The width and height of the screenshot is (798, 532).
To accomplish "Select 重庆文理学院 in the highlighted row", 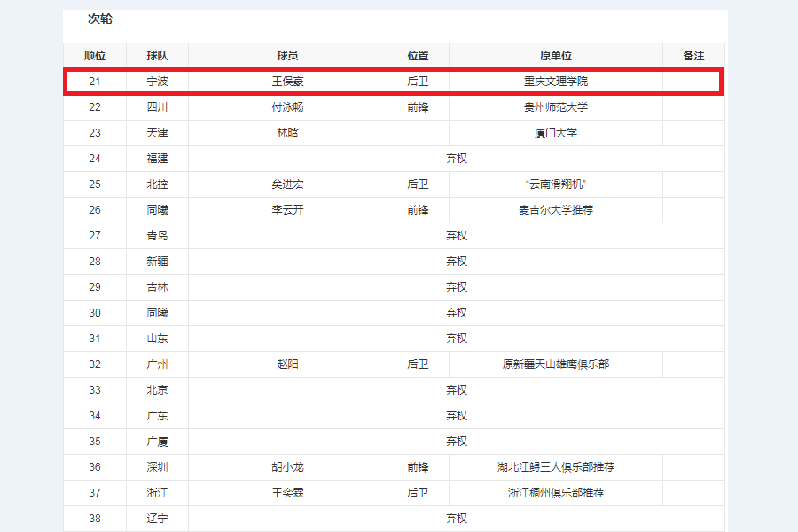I will 556,82.
